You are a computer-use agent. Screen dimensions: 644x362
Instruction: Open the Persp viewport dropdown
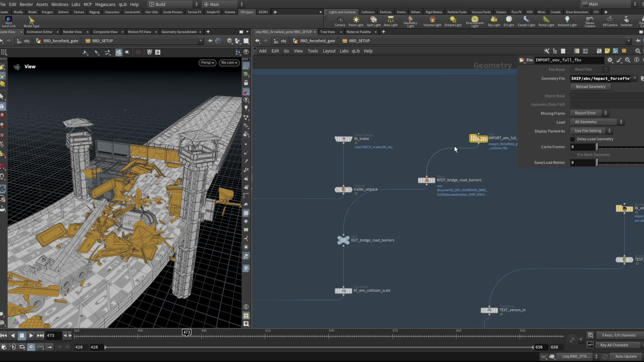click(207, 63)
